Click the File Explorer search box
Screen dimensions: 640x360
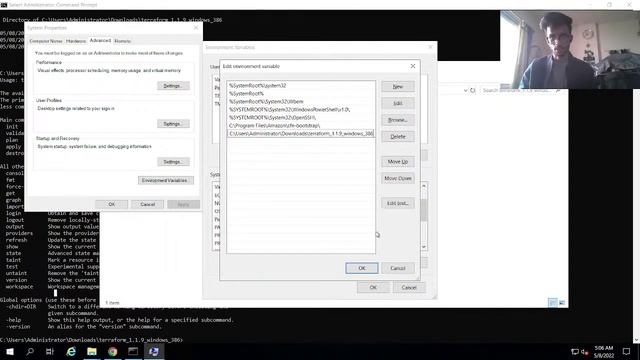[x=522, y=90]
